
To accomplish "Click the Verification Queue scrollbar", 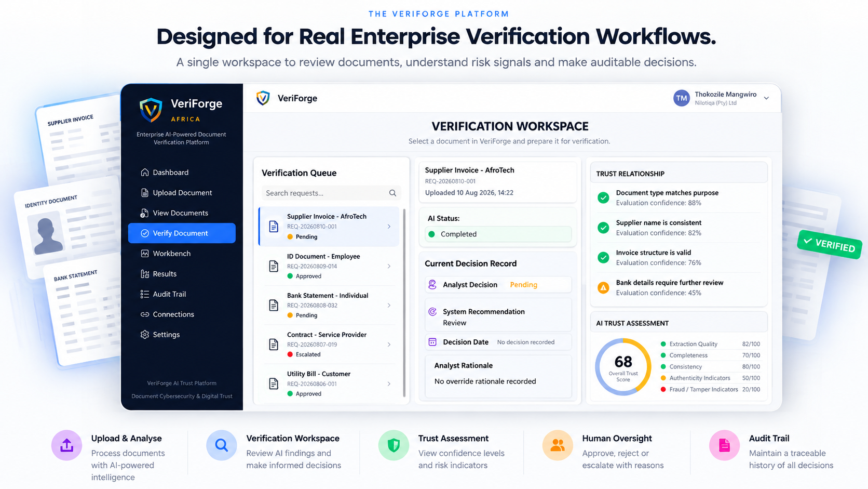I will [404, 302].
